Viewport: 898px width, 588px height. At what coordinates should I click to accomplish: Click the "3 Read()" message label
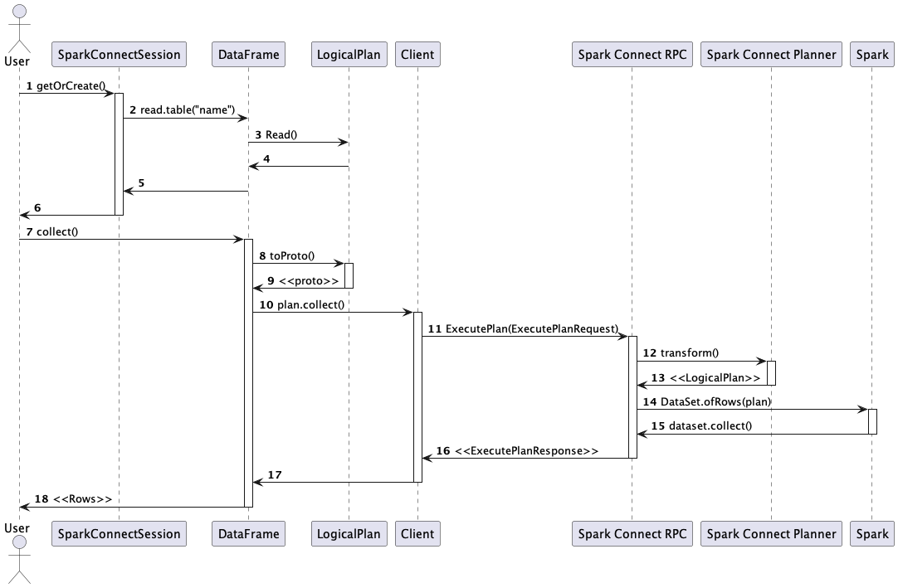276,134
